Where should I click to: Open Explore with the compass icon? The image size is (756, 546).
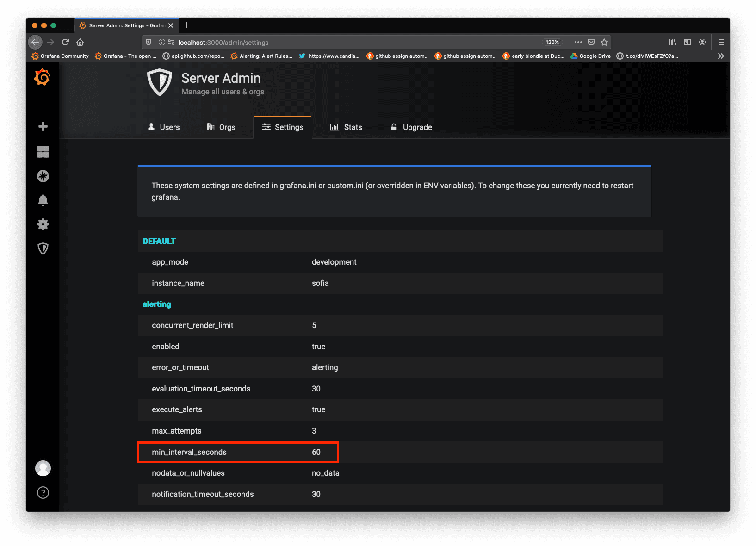[43, 176]
